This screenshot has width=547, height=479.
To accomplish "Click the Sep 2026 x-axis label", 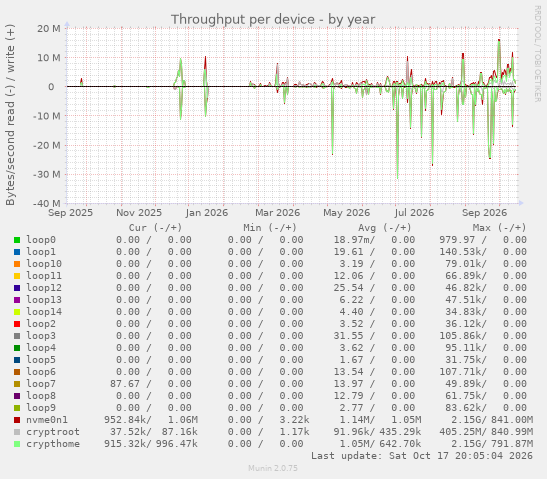I will point(484,213).
